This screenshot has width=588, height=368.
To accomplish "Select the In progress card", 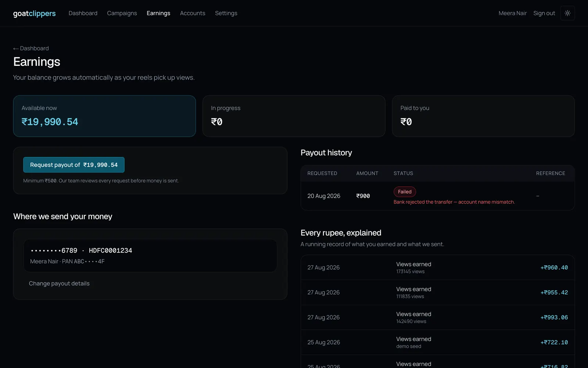I will coord(294,116).
